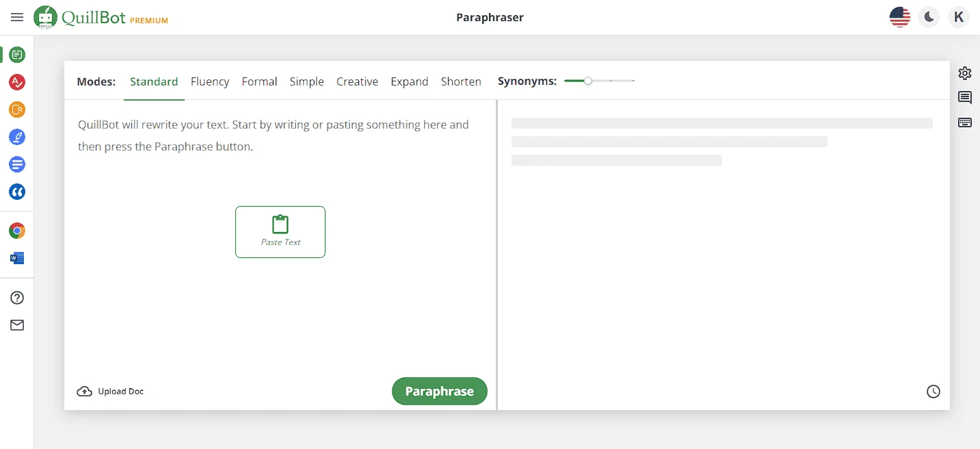Open the Summarizer sidebar icon
This screenshot has width=980, height=449.
point(17,164)
